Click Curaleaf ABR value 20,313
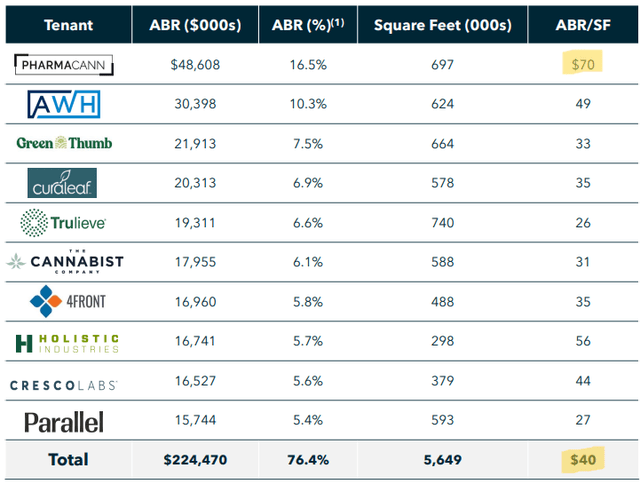This screenshot has height=484, width=640. [x=195, y=183]
